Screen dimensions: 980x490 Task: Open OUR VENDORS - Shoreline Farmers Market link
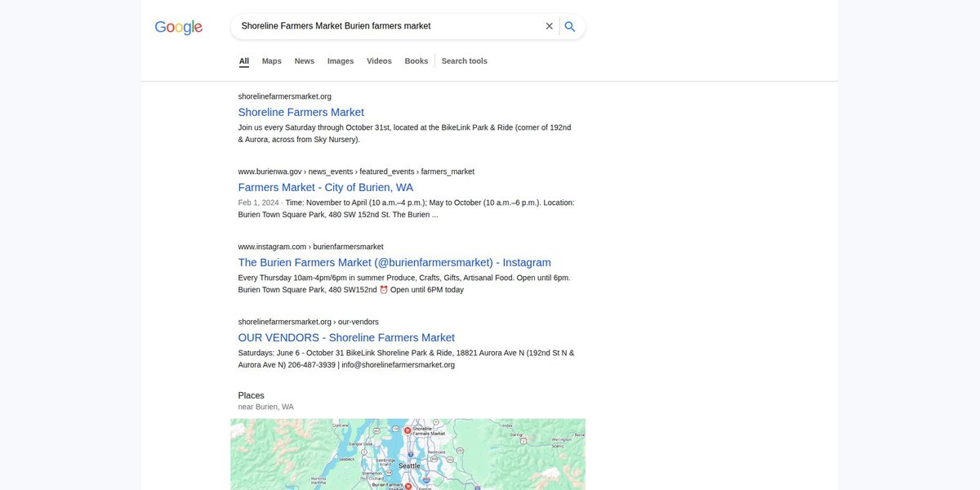point(346,337)
